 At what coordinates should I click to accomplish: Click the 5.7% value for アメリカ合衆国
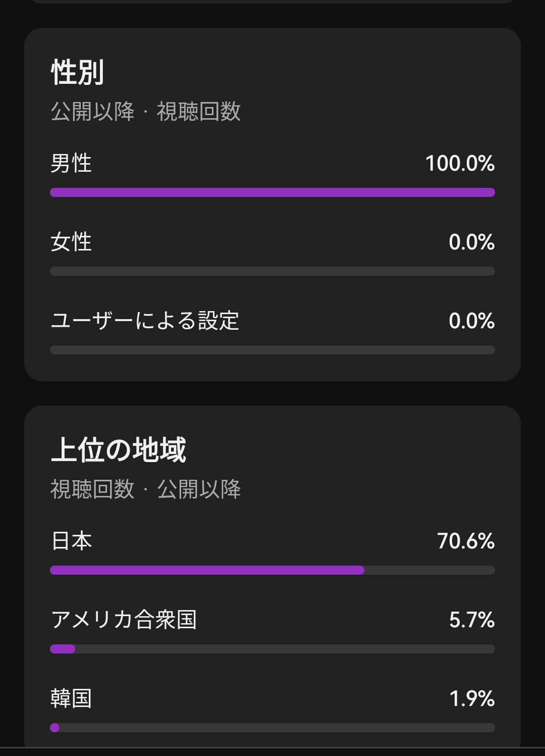click(471, 620)
